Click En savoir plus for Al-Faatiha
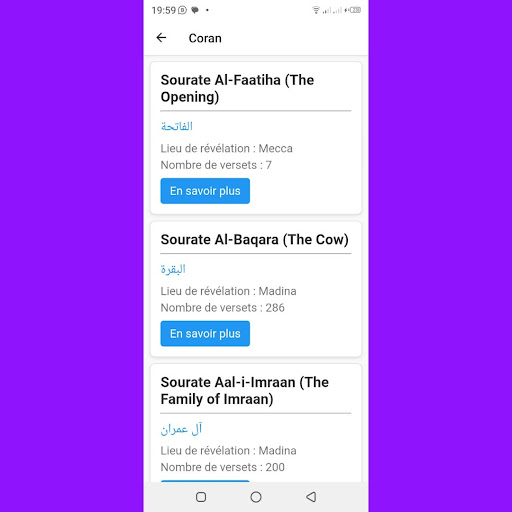Image resolution: width=512 pixels, height=512 pixels. [205, 191]
